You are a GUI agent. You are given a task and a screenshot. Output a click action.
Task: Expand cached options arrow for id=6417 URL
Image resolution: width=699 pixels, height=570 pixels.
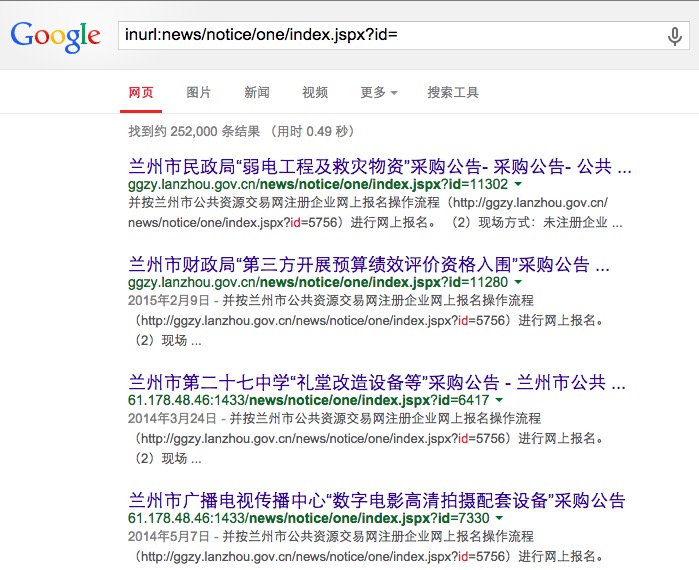tap(499, 400)
